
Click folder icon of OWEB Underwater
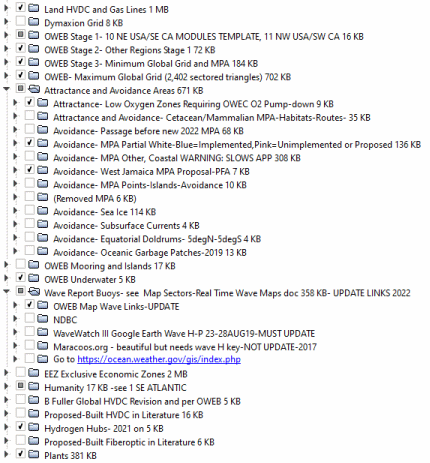pos(33,278)
